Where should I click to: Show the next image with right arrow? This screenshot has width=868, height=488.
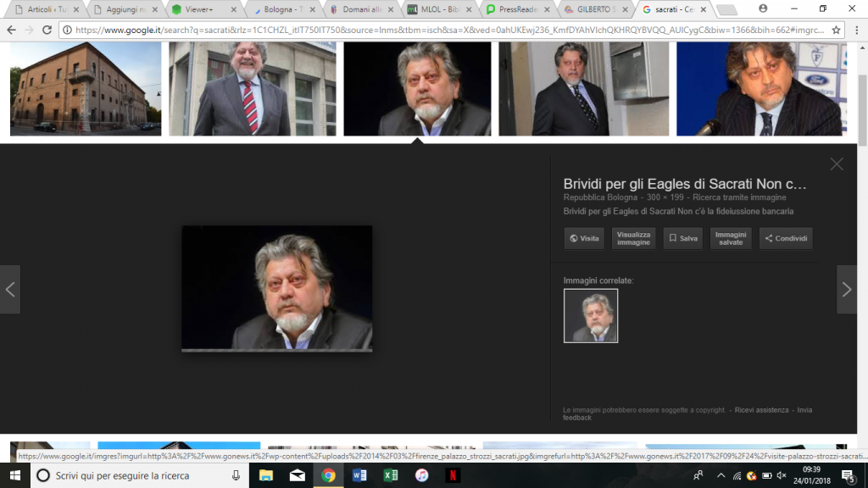(847, 290)
